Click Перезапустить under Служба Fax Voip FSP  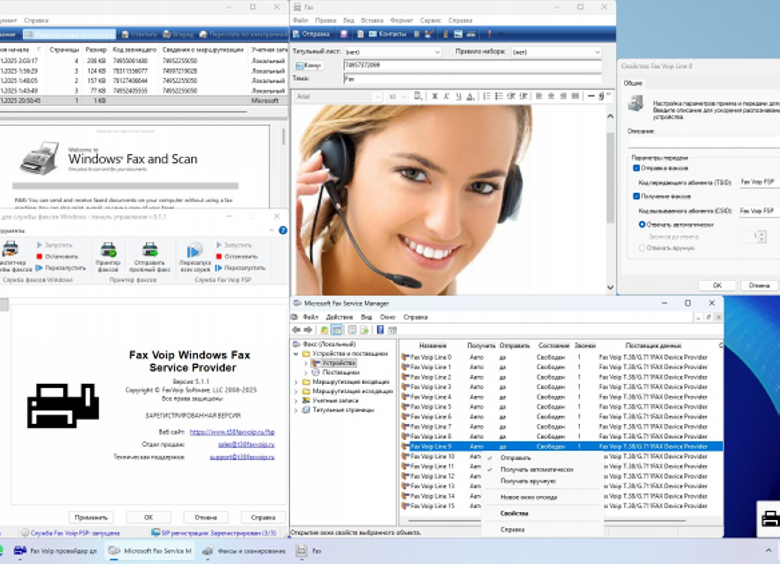(x=240, y=268)
